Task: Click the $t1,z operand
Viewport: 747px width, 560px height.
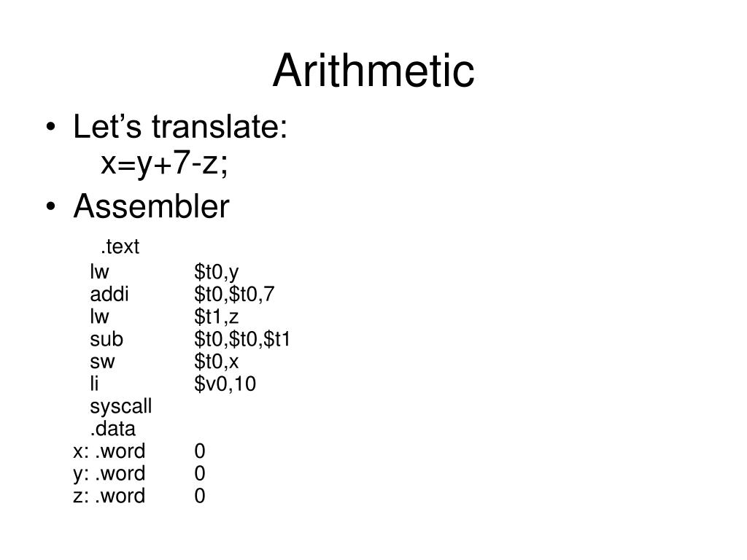Action: click(x=216, y=316)
